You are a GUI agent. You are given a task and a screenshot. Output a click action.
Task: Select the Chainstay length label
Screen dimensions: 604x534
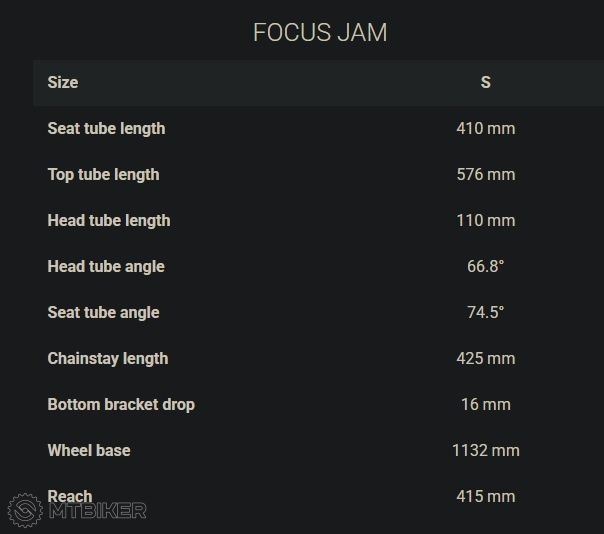click(x=107, y=358)
